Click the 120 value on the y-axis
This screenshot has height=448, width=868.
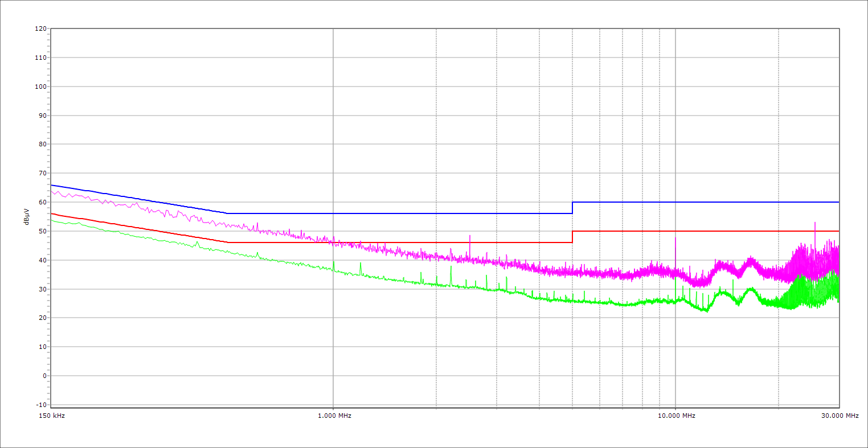point(40,29)
